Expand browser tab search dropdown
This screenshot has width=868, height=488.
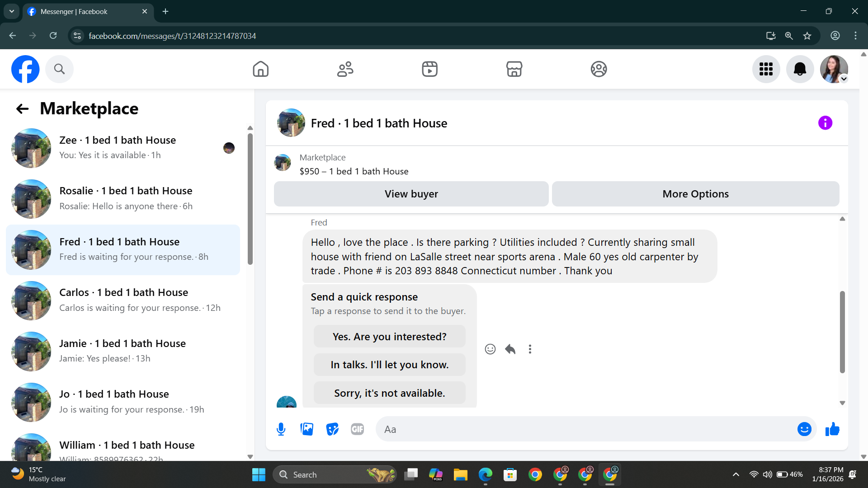(x=12, y=11)
